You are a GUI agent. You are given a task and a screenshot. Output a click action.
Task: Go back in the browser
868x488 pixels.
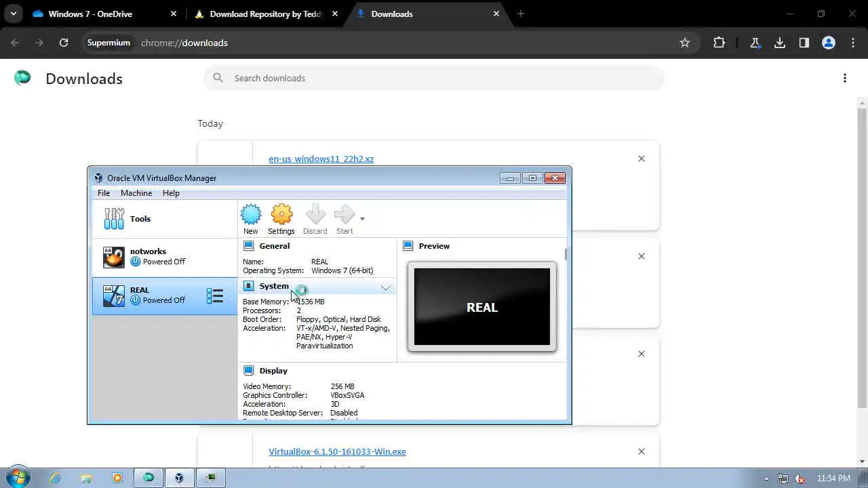(15, 43)
